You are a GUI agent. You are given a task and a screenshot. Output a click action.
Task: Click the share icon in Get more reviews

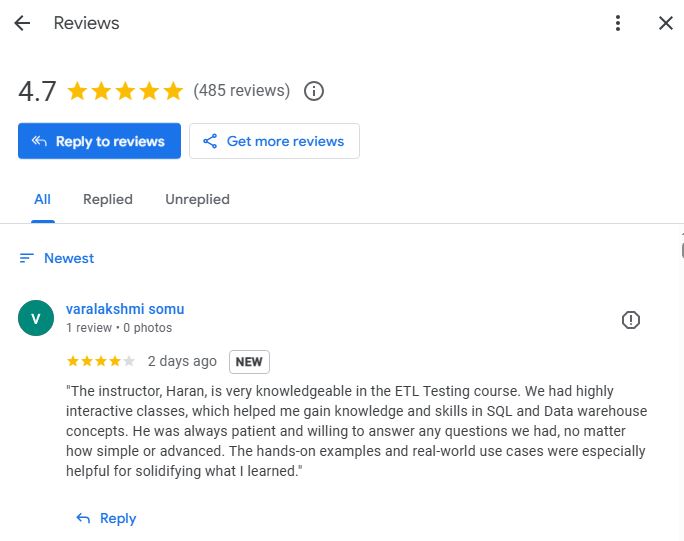[x=210, y=141]
